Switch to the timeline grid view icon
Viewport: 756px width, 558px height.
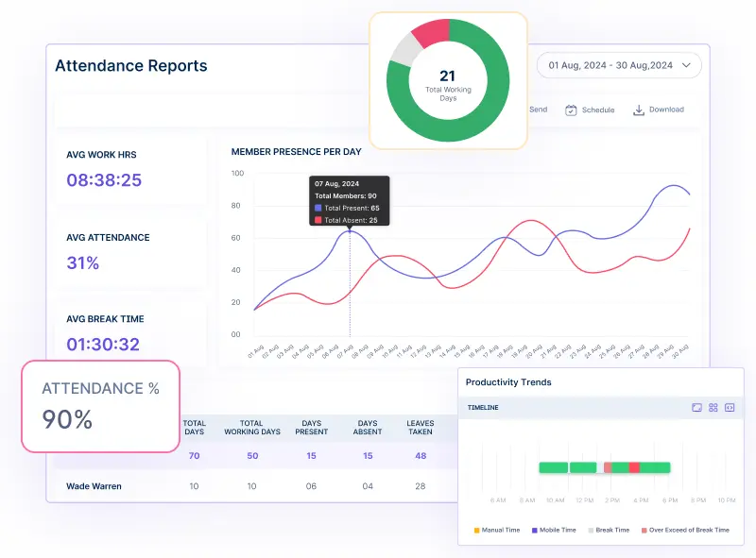tap(713, 408)
